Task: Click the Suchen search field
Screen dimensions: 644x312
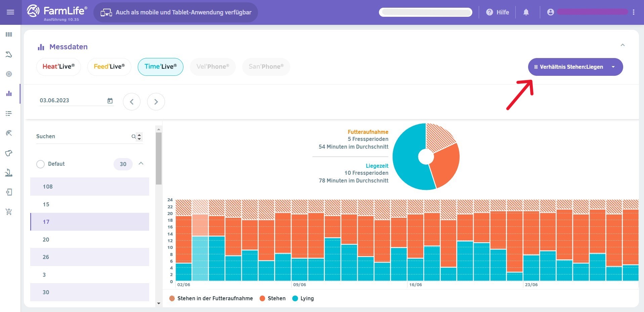Action: point(82,137)
